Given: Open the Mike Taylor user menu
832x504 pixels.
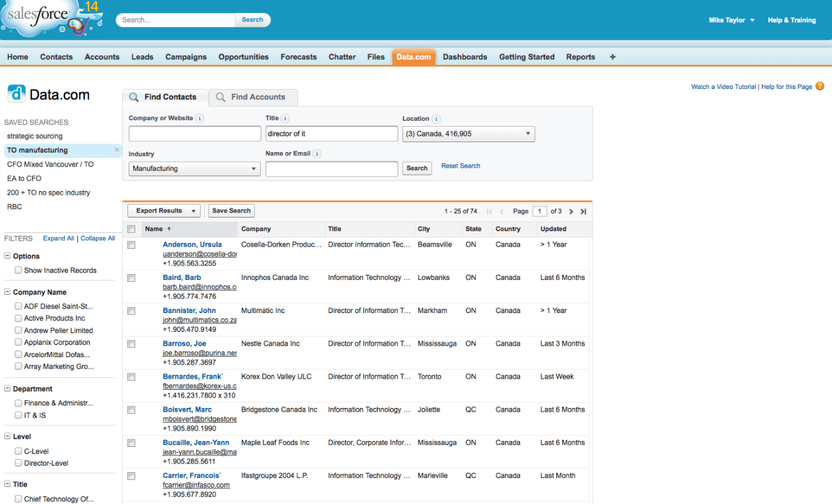Looking at the screenshot, I should (732, 20).
